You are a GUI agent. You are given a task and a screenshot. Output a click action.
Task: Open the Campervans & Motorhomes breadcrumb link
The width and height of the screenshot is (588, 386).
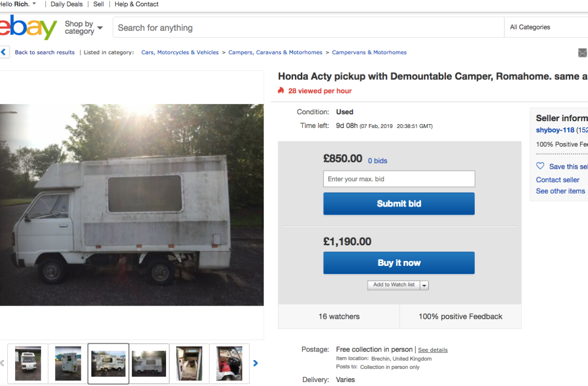coord(369,52)
